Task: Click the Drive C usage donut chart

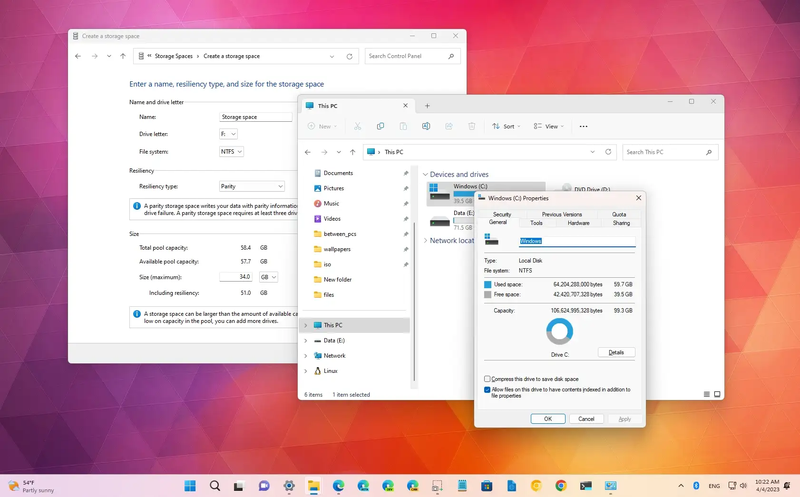Action: coord(560,332)
